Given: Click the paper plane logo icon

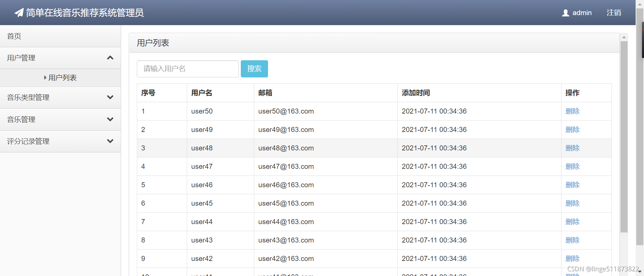Looking at the screenshot, I should point(19,13).
